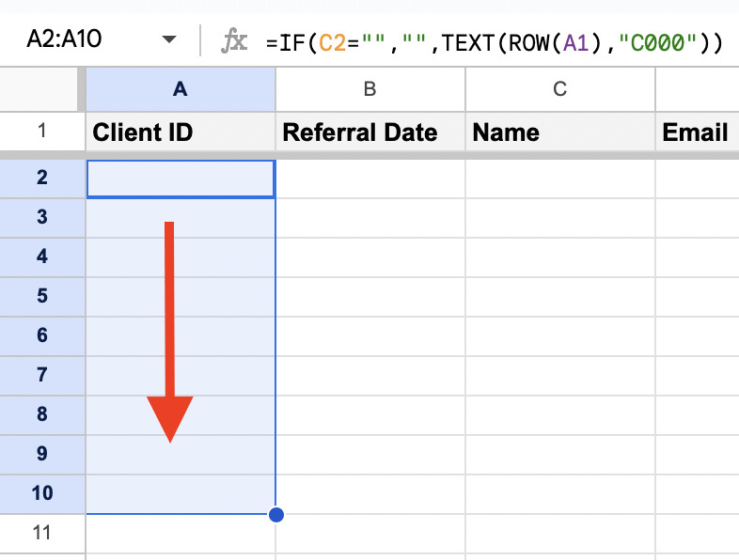Click the "Client ID" header cell
This screenshot has height=560, width=739.
pyautogui.click(x=181, y=132)
